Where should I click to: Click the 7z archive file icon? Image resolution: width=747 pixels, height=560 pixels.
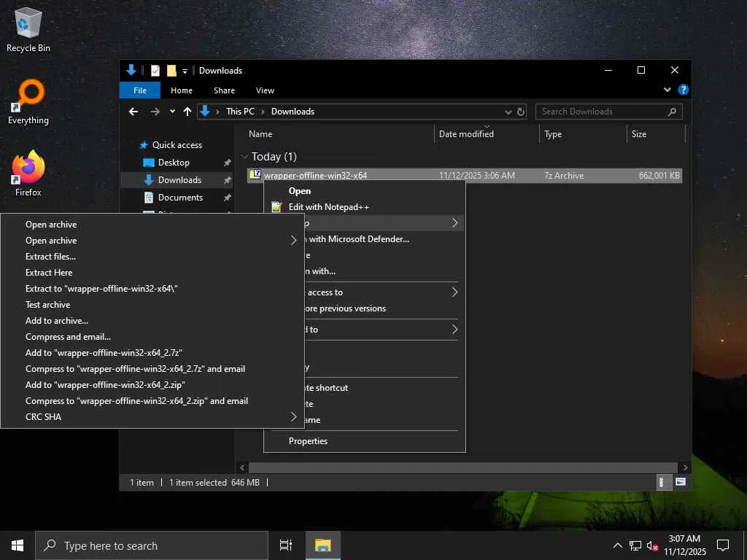click(x=255, y=175)
